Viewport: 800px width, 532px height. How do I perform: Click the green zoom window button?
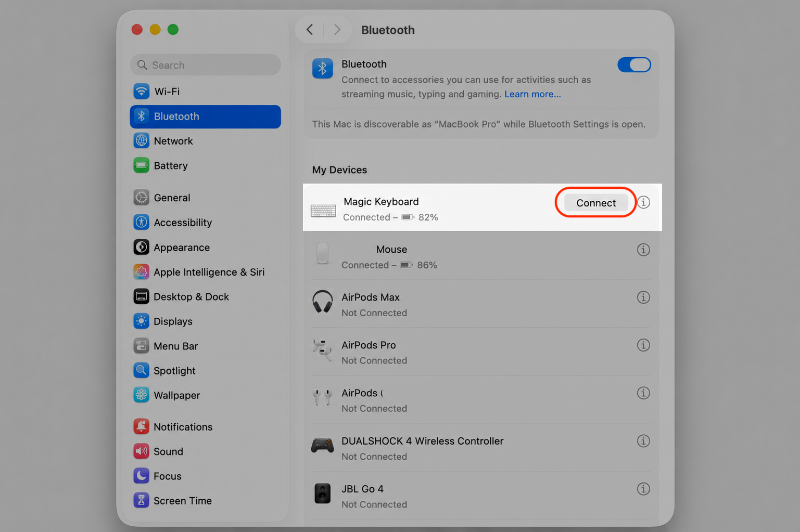173,30
